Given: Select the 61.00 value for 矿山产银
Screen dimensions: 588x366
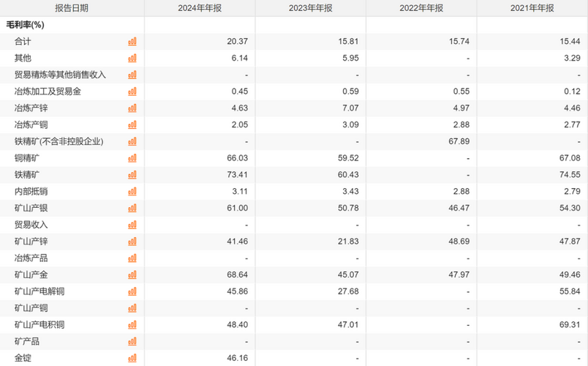Looking at the screenshot, I should [x=238, y=208].
